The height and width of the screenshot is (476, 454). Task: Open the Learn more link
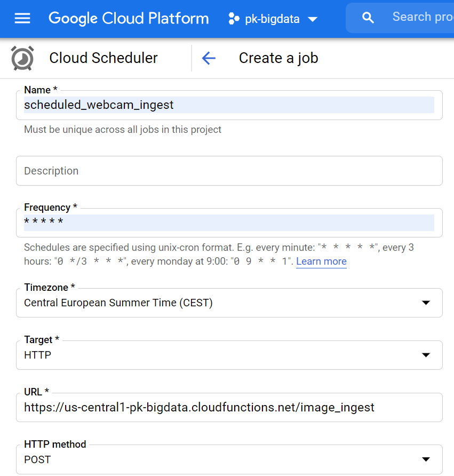(321, 261)
